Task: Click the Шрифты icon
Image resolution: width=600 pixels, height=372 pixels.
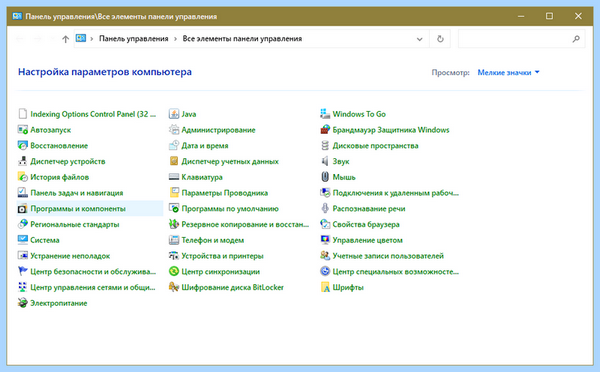Action: (x=325, y=287)
